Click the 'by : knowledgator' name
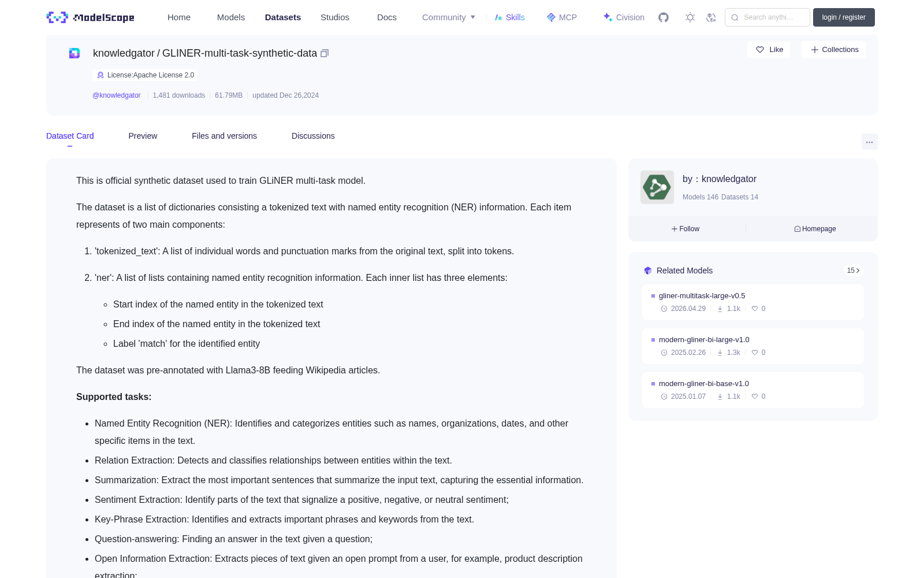This screenshot has height=578, width=924. (720, 179)
